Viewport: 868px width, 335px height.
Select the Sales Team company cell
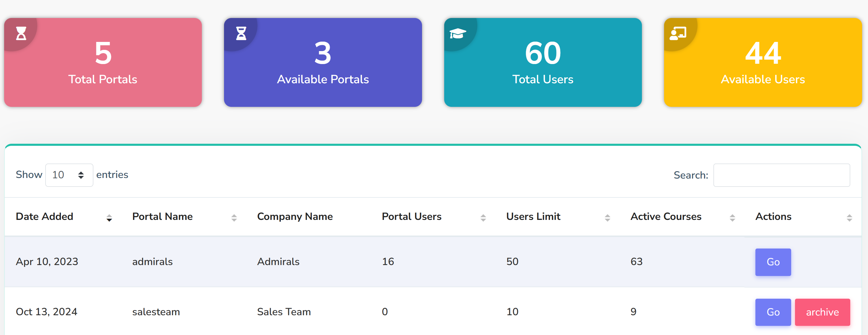[x=284, y=312]
